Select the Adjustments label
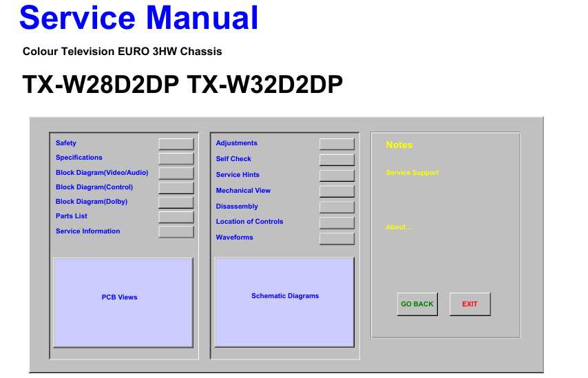 coord(237,143)
